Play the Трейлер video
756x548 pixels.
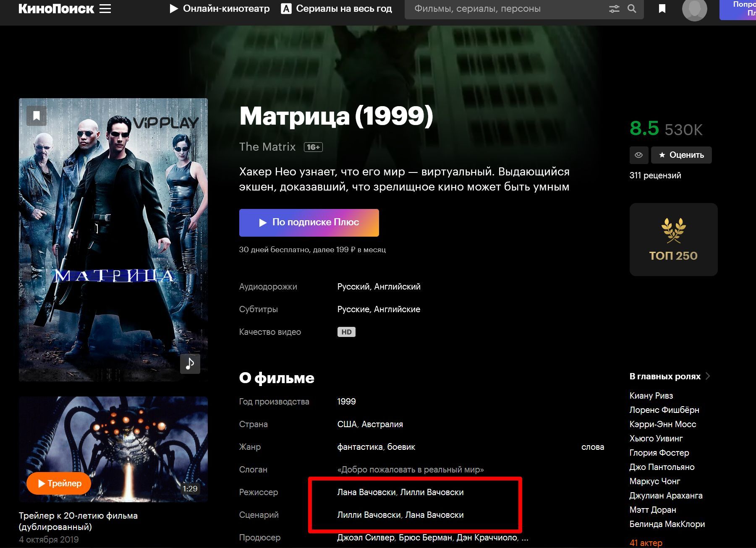click(x=59, y=483)
